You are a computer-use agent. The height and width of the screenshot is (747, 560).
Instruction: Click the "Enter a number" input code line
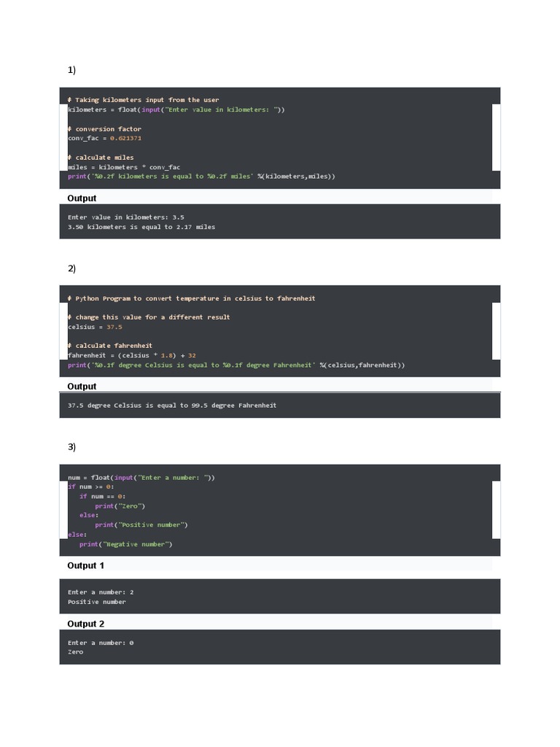click(141, 477)
